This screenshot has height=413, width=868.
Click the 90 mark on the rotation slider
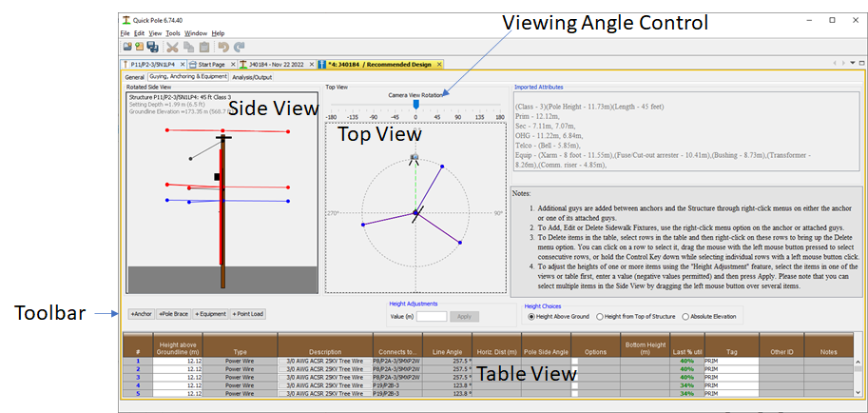click(457, 117)
